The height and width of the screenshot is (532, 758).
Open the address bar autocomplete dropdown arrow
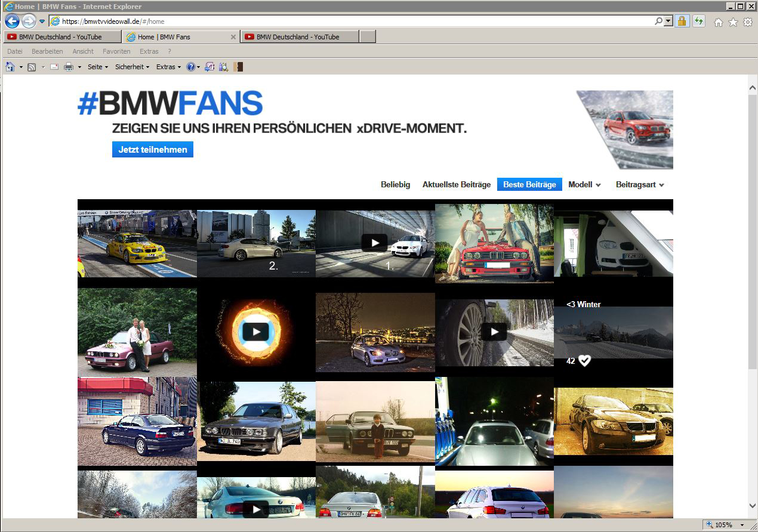(668, 21)
